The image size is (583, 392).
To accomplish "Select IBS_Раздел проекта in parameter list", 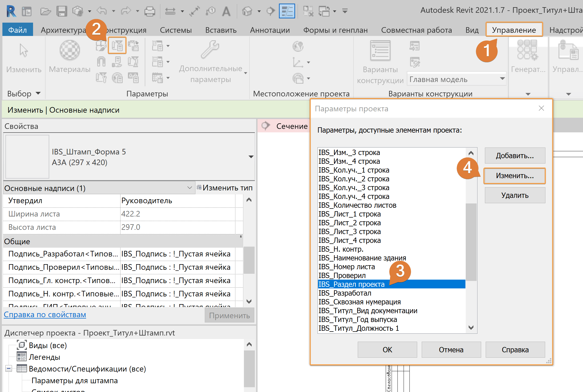I will point(391,284).
